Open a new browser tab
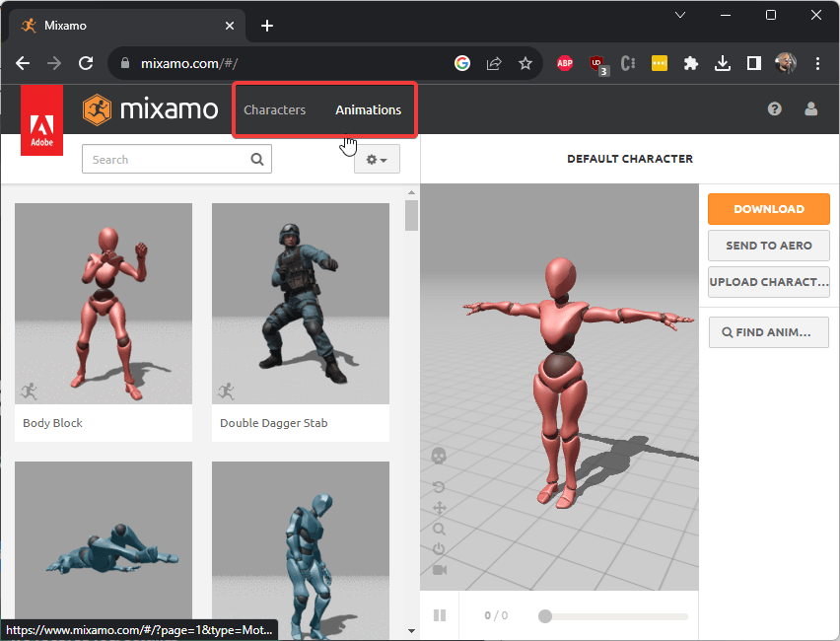This screenshot has width=840, height=641. point(267,26)
